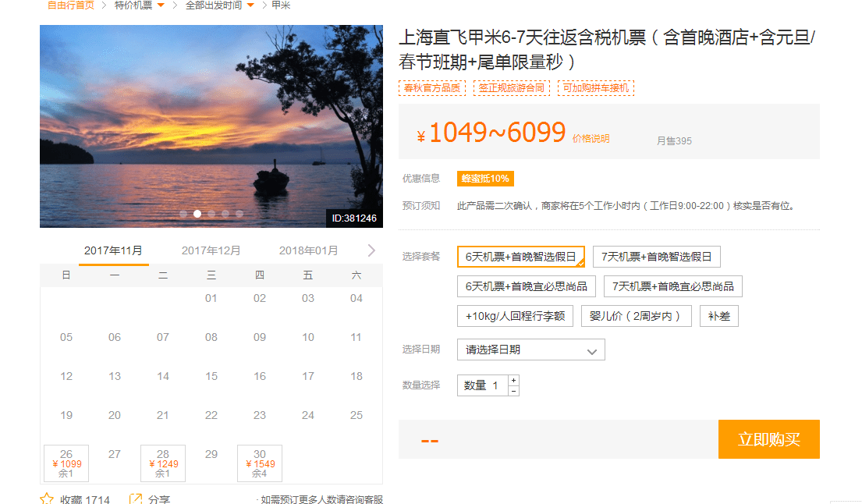
Task: Increase quantity with the plus stepper
Action: (513, 380)
